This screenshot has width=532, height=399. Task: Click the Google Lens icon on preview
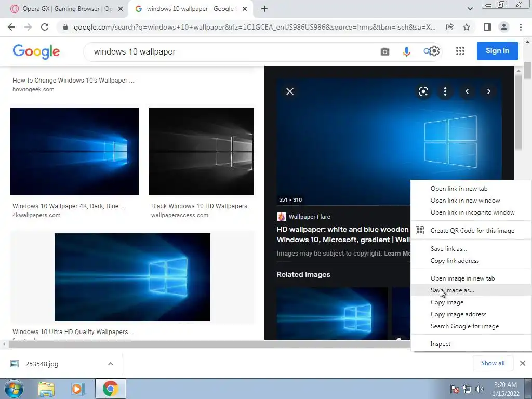423,91
